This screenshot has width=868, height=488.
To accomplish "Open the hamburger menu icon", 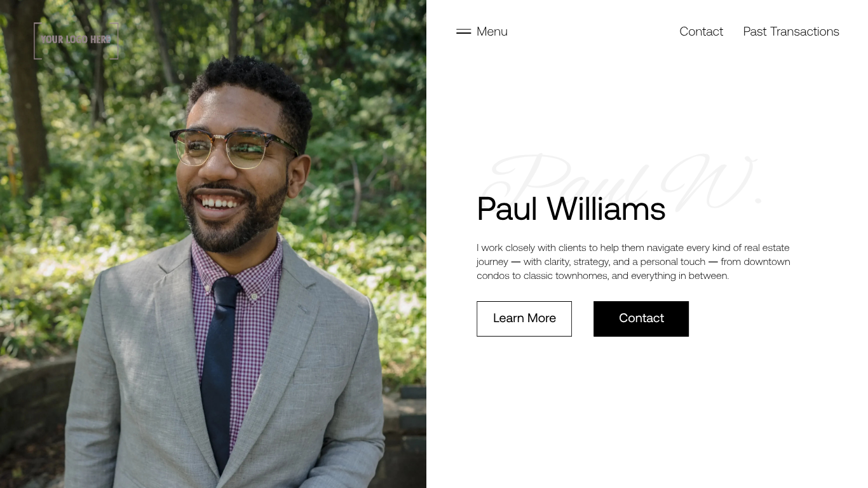I will [x=463, y=31].
